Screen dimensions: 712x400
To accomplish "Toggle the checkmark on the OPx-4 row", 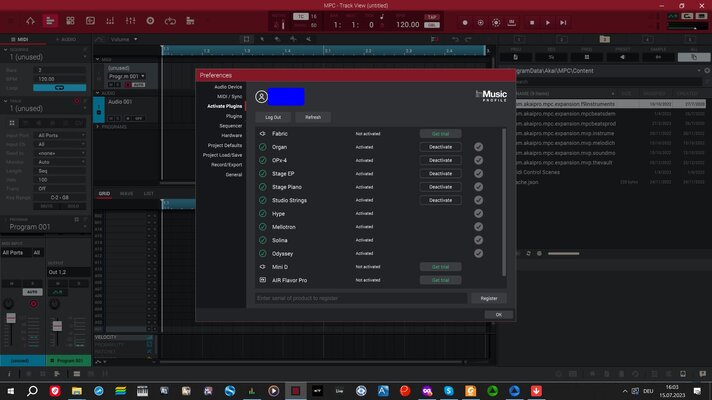I will 478,160.
